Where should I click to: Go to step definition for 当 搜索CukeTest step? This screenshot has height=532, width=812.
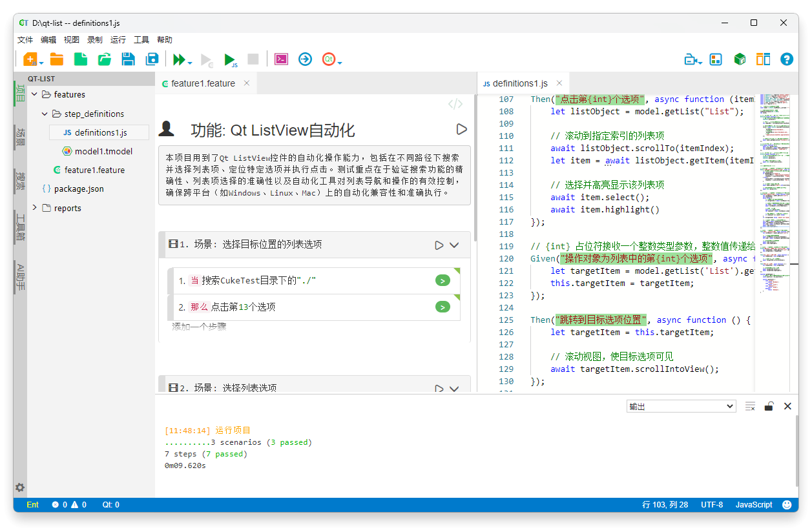click(442, 280)
